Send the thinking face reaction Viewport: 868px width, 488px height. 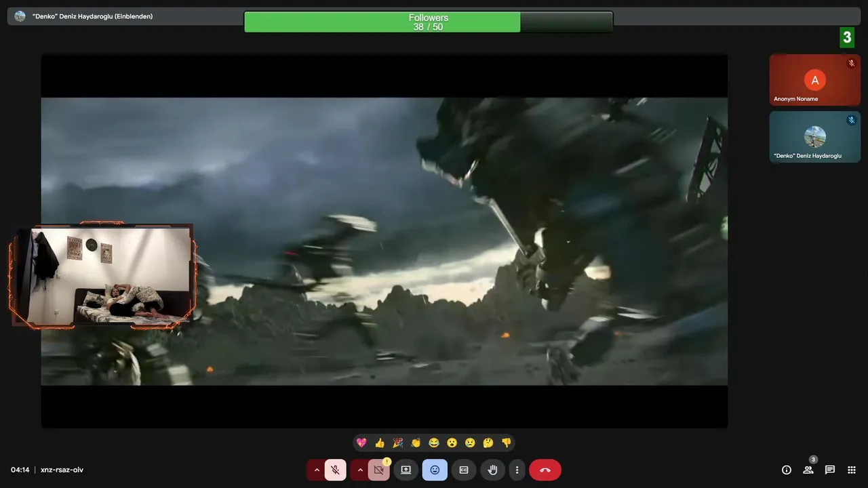click(x=488, y=443)
